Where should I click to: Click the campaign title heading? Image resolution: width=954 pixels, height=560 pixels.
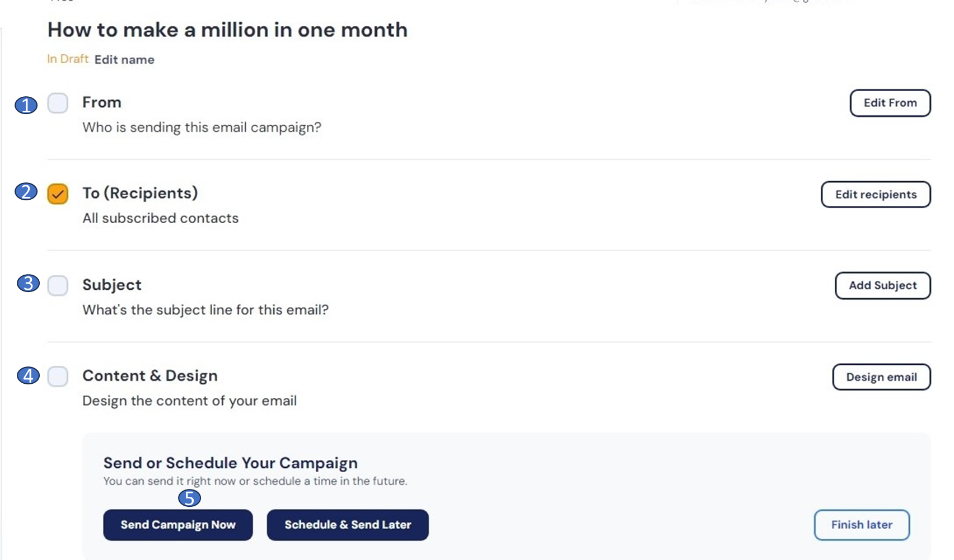tap(227, 30)
